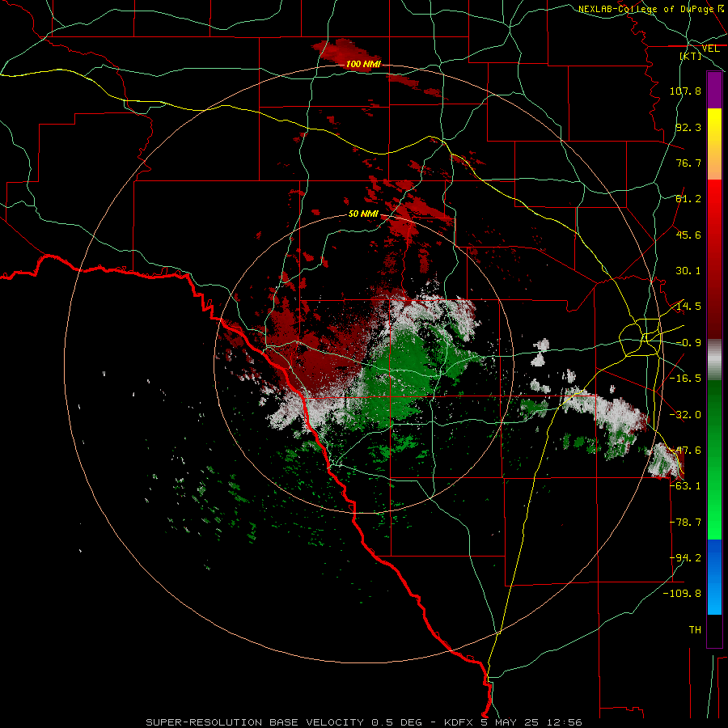Click the 61.2 velocity scale value
This screenshot has height=728, width=728.
click(688, 199)
